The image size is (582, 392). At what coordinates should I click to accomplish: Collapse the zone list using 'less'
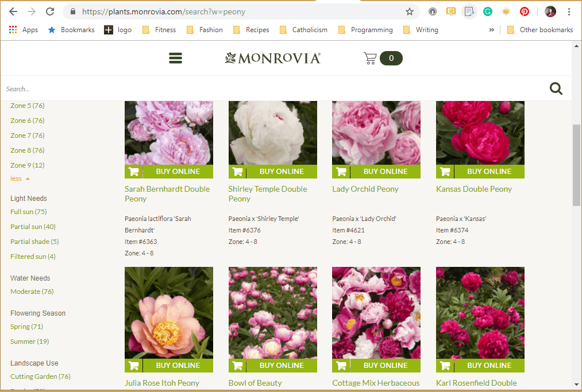click(x=15, y=178)
